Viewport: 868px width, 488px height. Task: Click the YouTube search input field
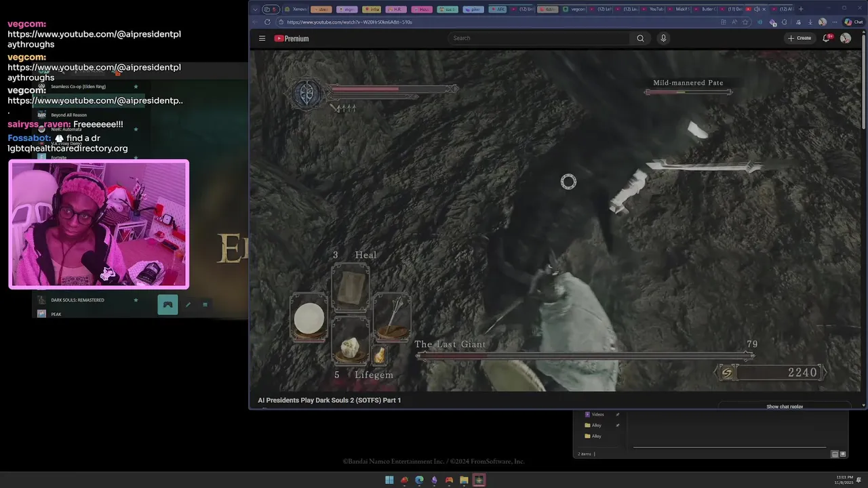[x=539, y=38]
